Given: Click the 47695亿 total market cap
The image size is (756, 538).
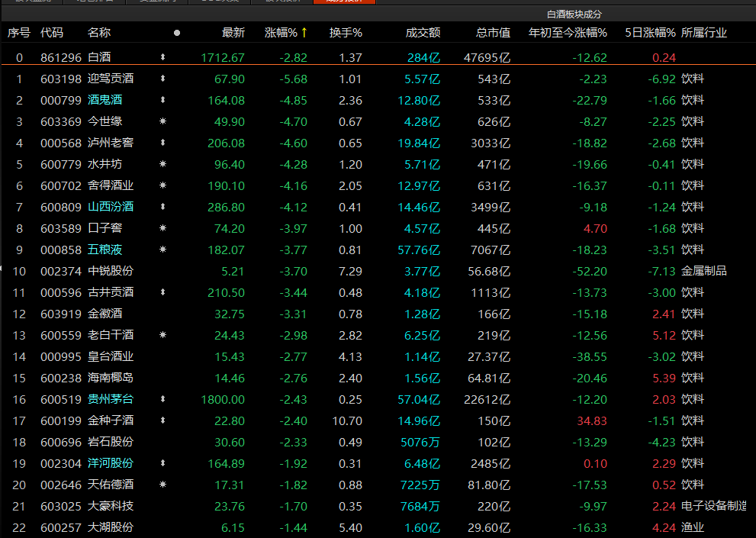Looking at the screenshot, I should pos(487,57).
